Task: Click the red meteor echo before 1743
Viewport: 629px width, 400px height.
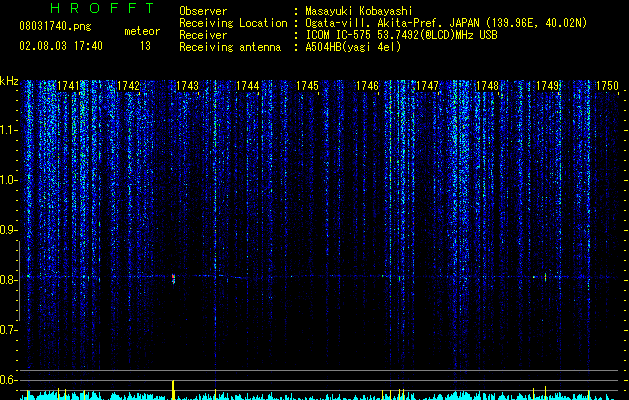Action: click(173, 278)
